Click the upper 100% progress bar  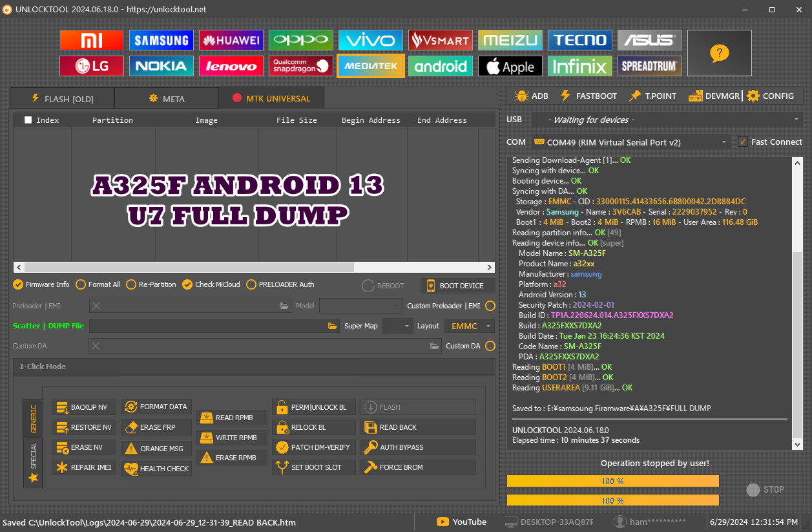(x=613, y=481)
